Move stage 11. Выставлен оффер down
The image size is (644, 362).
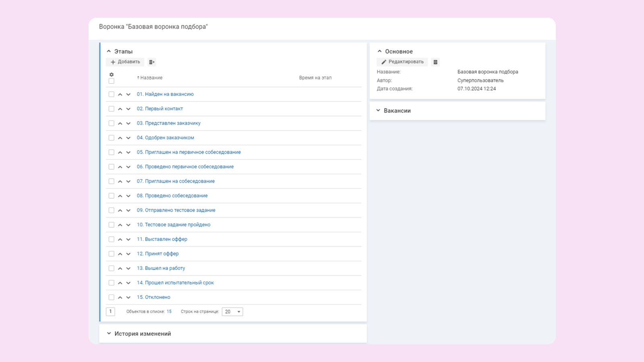point(128,239)
